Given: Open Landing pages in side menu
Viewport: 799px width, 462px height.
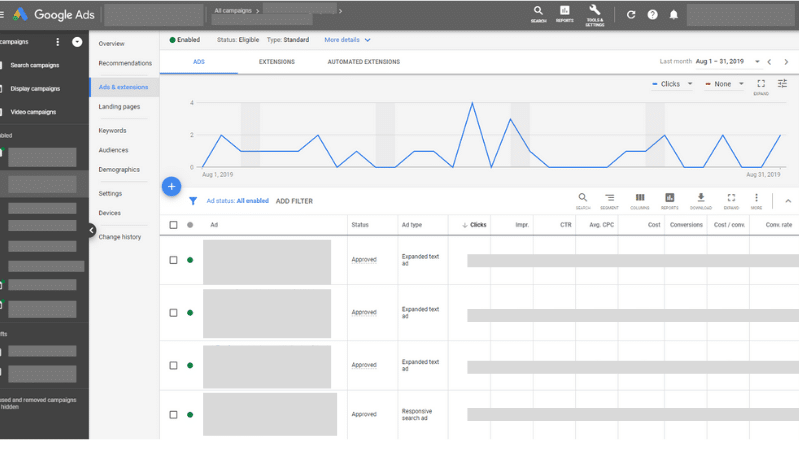Looking at the screenshot, I should pyautogui.click(x=119, y=106).
